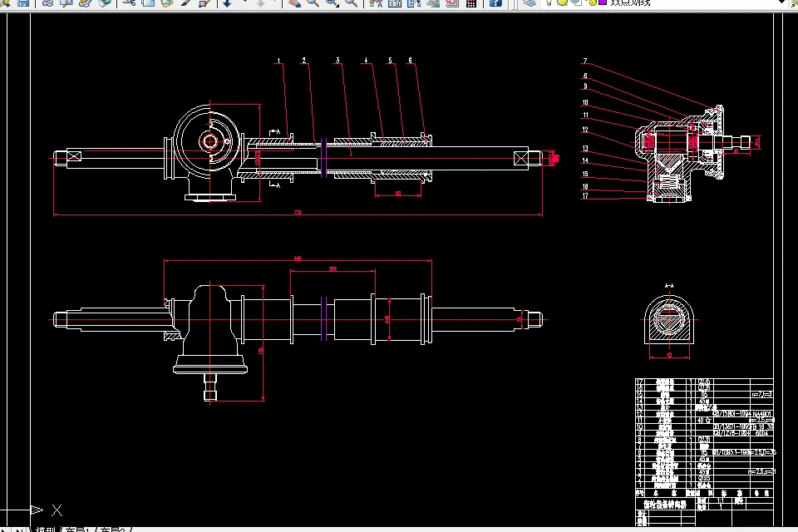Activate the Pan hand tool
The width and height of the screenshot is (798, 532).
point(294,2)
